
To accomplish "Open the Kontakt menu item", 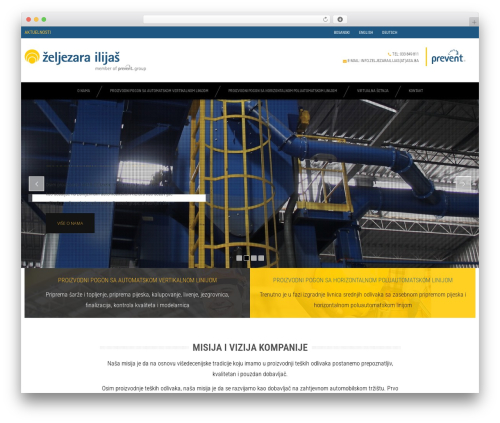I will pos(416,91).
